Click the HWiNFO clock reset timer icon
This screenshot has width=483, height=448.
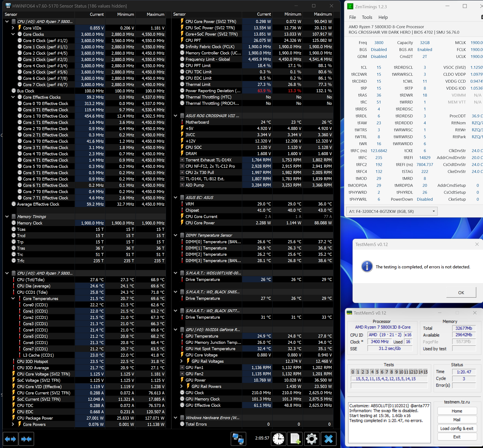click(278, 439)
